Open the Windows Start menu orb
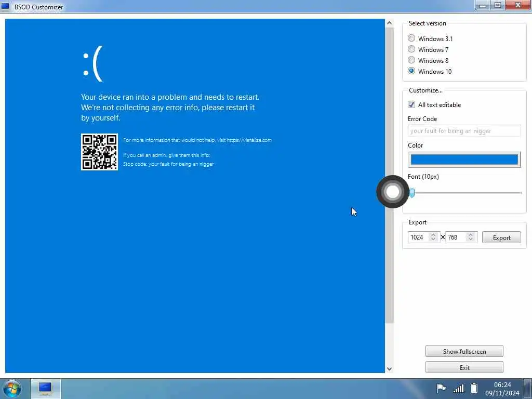Image resolution: width=532 pixels, height=399 pixels. (x=12, y=389)
